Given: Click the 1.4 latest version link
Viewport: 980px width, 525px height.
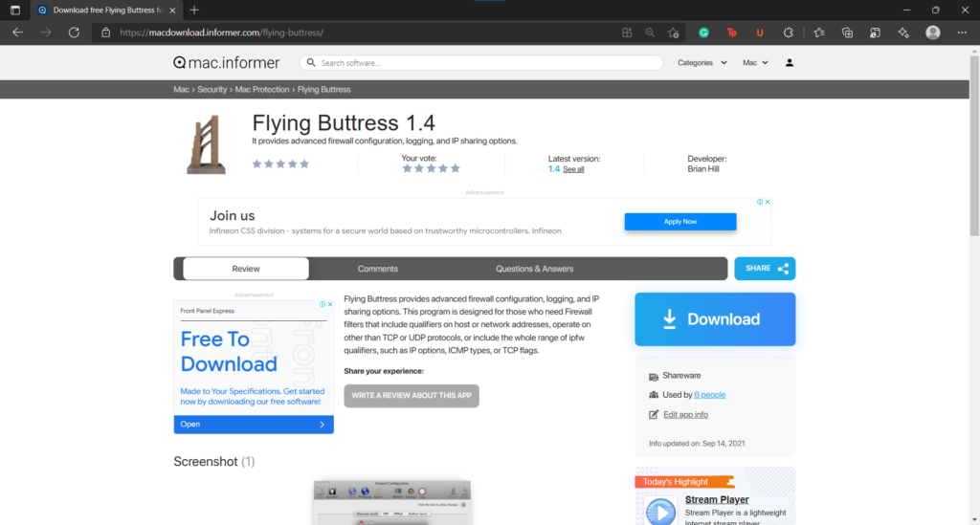Looking at the screenshot, I should click(554, 169).
